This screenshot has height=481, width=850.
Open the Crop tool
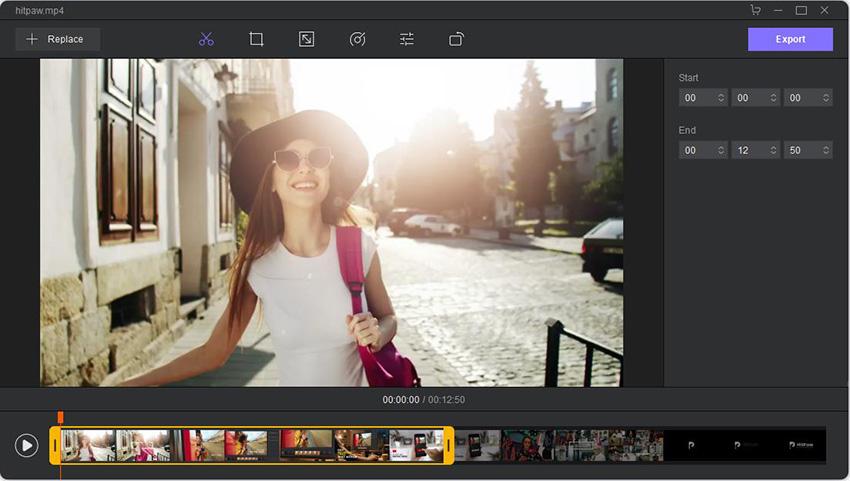[256, 39]
